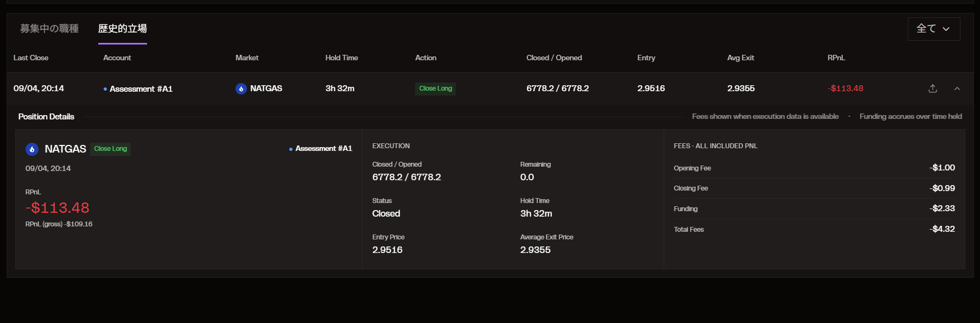Click the Closing Fee -$0.99 amount
The image size is (980, 323).
click(942, 188)
